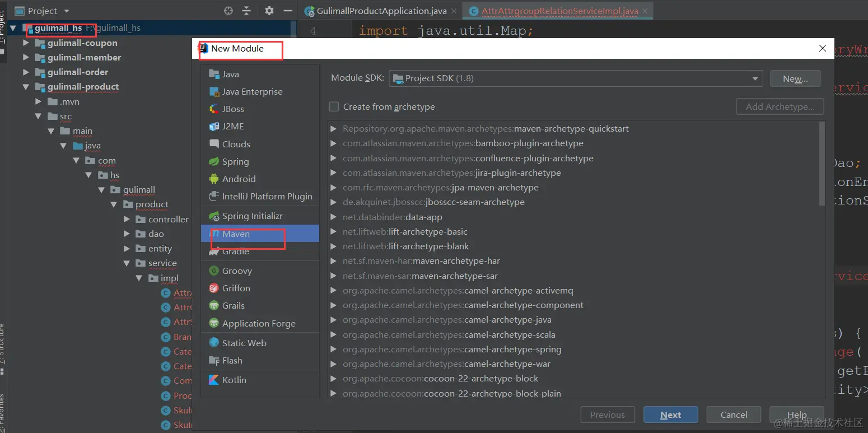Select the Groovy module icon

213,271
